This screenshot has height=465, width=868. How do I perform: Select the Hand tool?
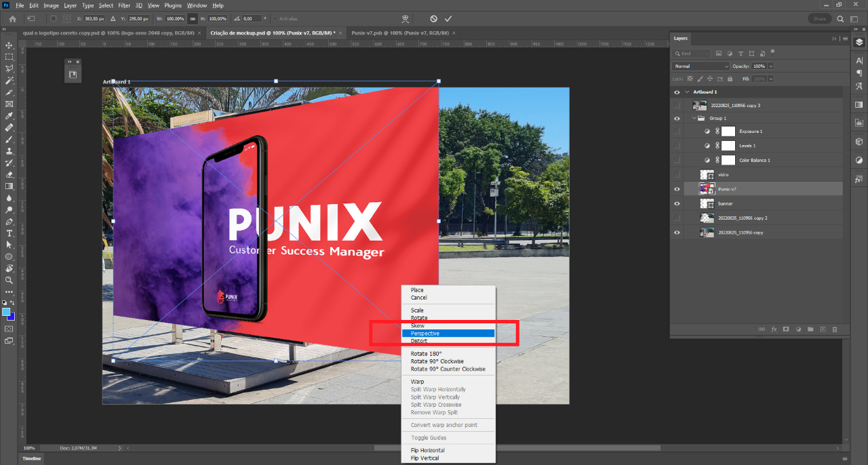pyautogui.click(x=9, y=268)
